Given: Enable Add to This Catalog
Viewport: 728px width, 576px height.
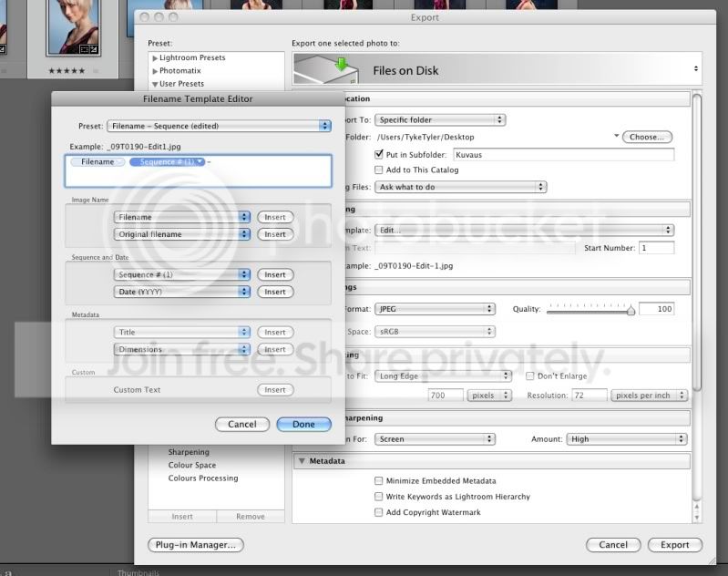Looking at the screenshot, I should (379, 170).
